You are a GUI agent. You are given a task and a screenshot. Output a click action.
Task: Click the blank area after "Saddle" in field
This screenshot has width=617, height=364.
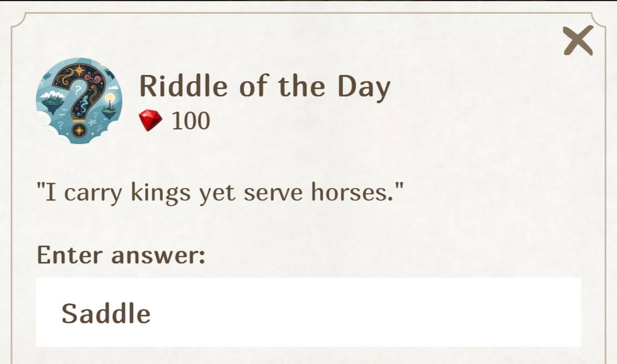click(367, 313)
